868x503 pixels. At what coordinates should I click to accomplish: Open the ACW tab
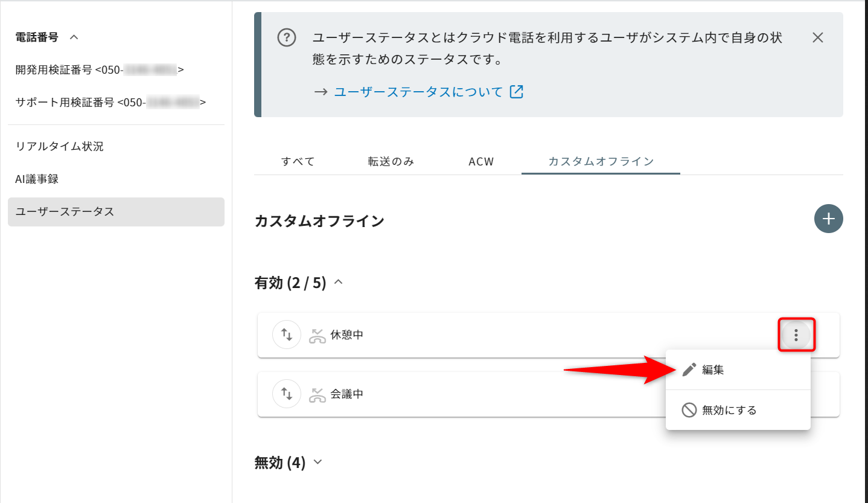tap(481, 161)
